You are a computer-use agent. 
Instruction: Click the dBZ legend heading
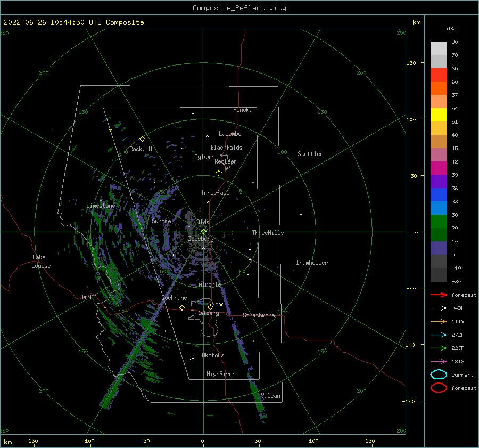[451, 28]
